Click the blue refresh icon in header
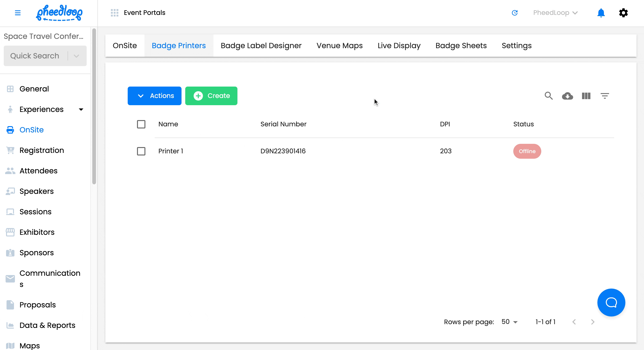The width and height of the screenshot is (644, 350). point(514,13)
